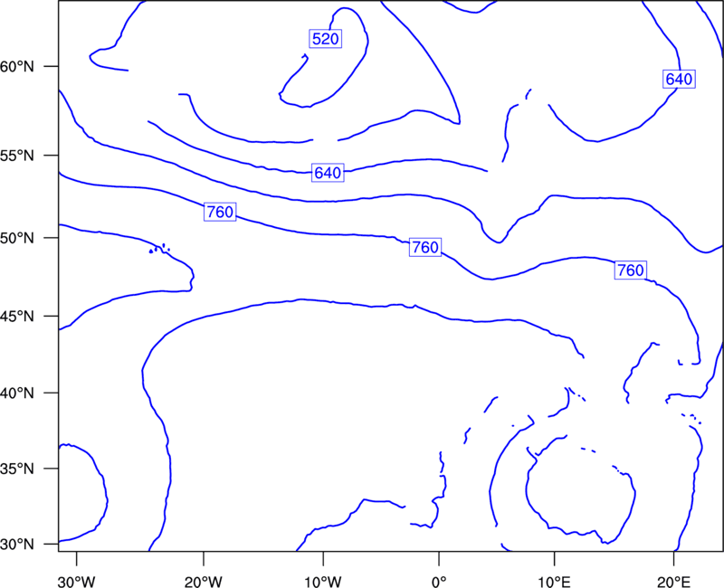Click the 35°N latitude axis label

[x=17, y=469]
